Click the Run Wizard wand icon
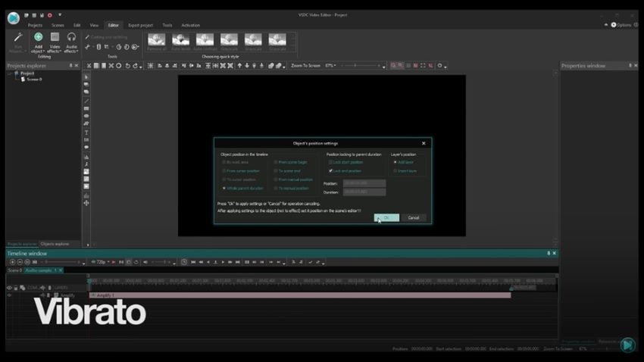Image resolution: width=644 pixels, height=362 pixels. click(x=18, y=37)
